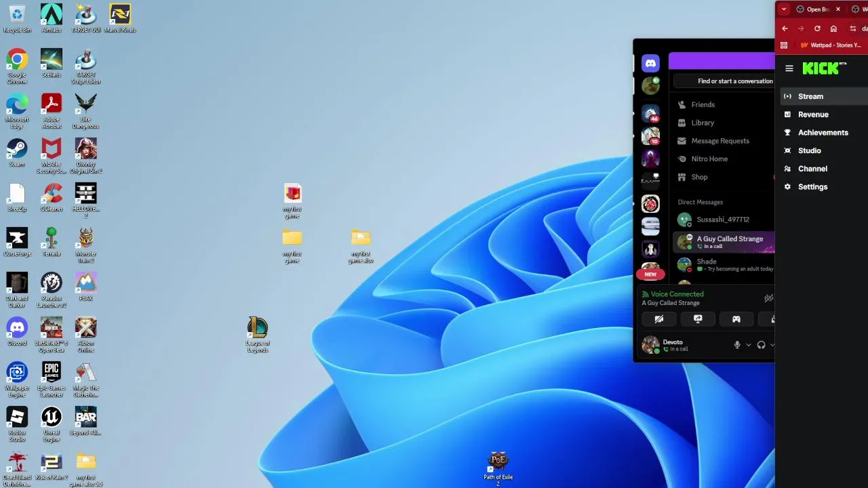Select the HELLDIVERS 2 desktop shortcut
This screenshot has width=868, height=488.
(x=86, y=201)
